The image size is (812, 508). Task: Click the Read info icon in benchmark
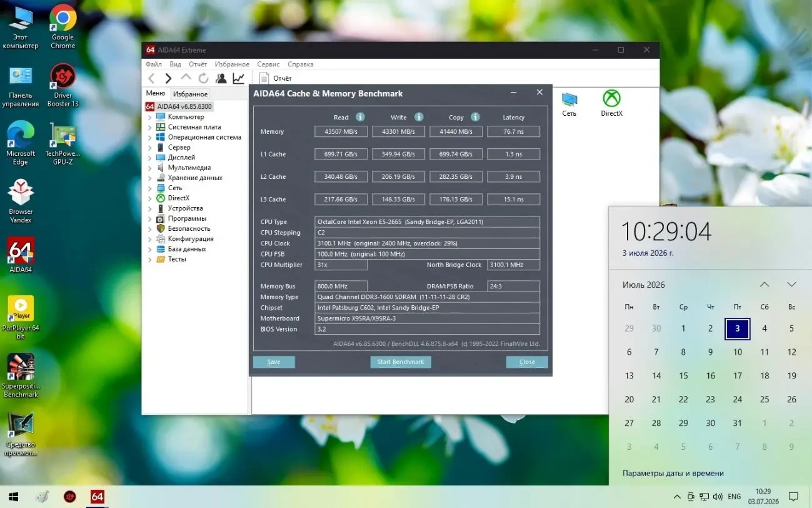point(360,117)
